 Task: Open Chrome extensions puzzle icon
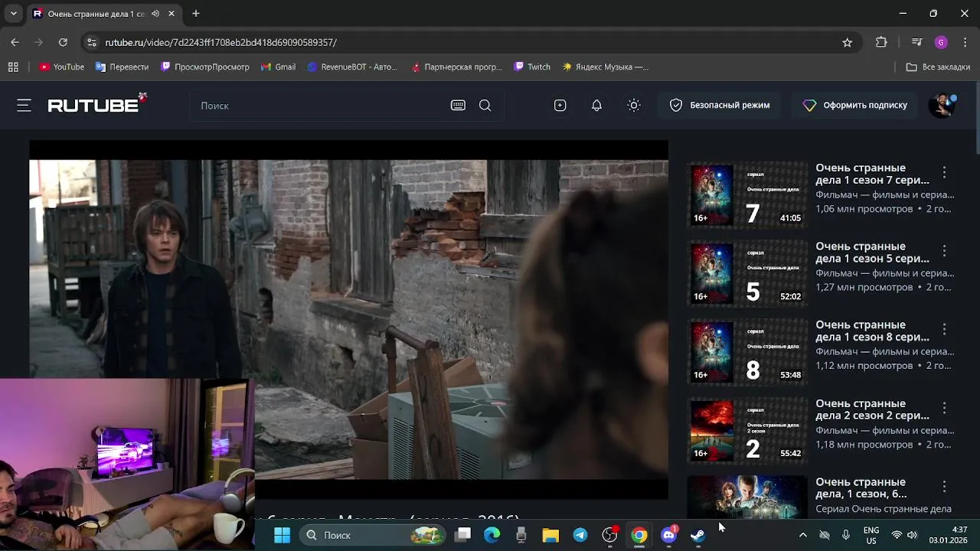point(881,42)
